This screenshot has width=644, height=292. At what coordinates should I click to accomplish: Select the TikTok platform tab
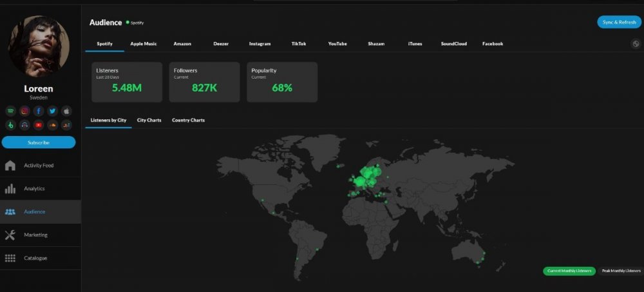(x=299, y=44)
